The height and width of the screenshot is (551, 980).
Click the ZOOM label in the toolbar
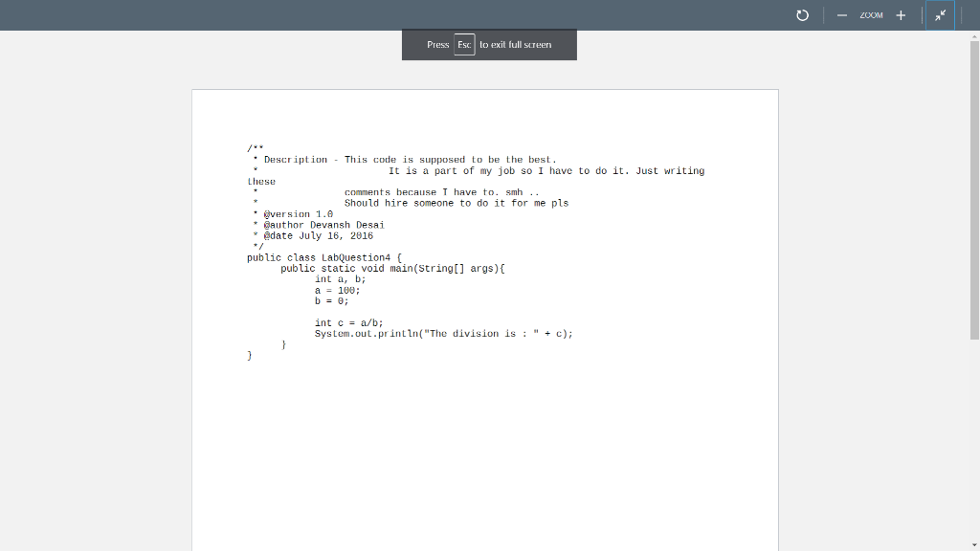click(x=872, y=15)
